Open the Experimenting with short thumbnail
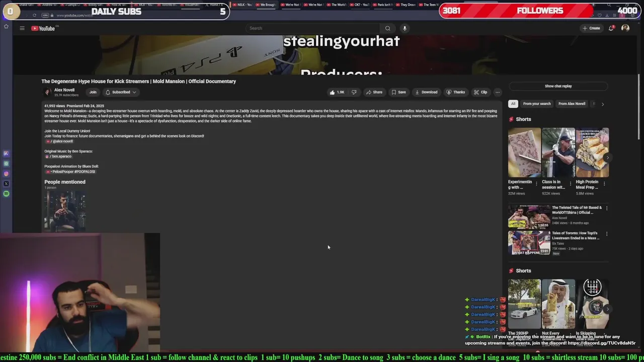 [524, 152]
